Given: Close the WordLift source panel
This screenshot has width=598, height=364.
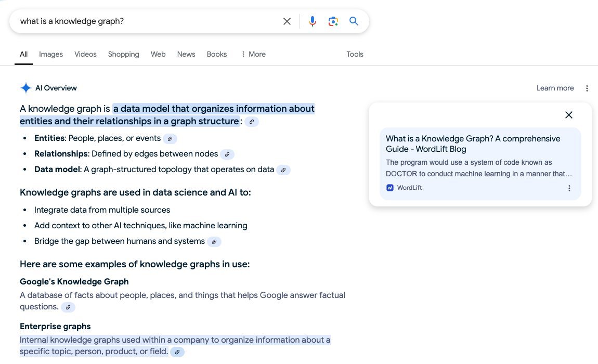Looking at the screenshot, I should pos(569,115).
